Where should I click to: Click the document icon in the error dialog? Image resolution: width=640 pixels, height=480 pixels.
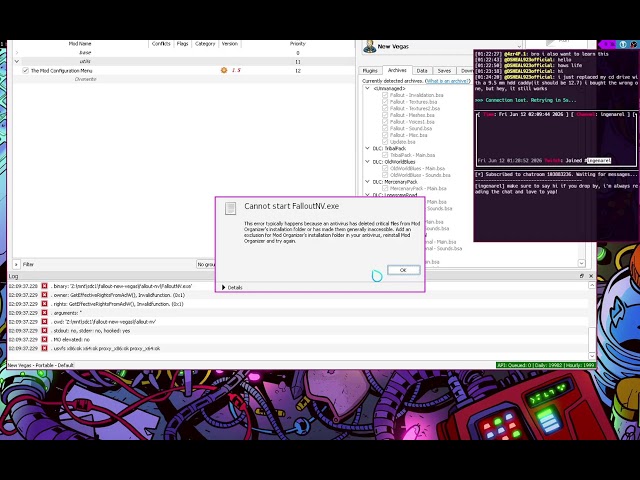[230, 208]
